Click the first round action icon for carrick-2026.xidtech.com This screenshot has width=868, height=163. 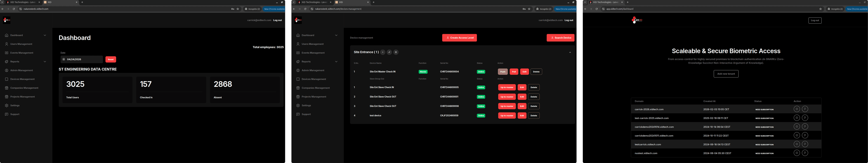tap(797, 109)
